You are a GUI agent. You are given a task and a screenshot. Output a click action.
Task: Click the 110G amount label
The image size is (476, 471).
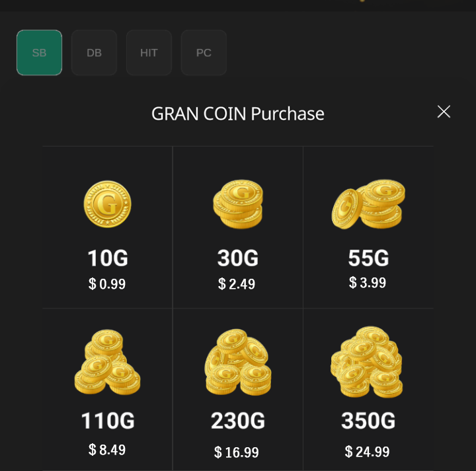(108, 421)
